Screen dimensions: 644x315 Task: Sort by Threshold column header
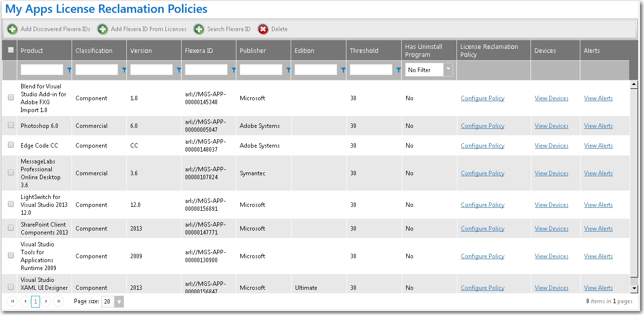364,50
